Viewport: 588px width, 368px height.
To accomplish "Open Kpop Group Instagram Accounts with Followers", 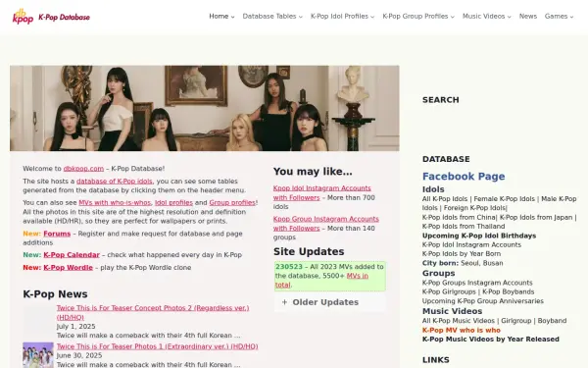I will (x=326, y=224).
